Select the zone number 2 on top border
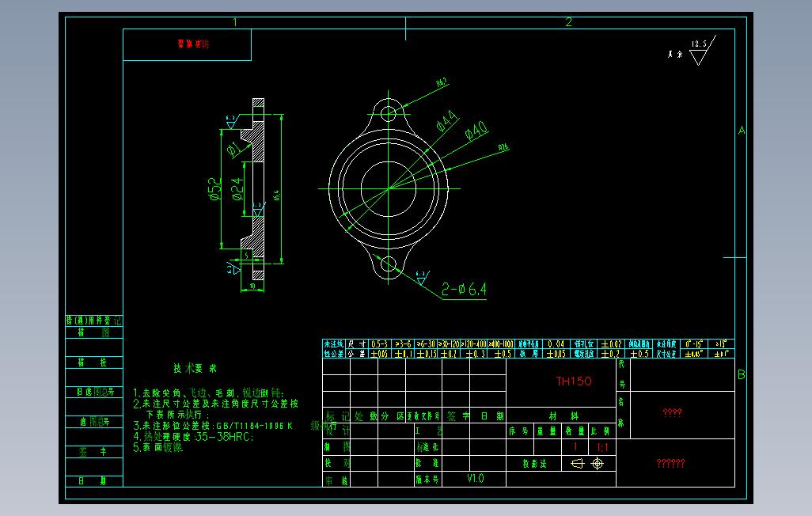812x516 pixels. pos(568,21)
